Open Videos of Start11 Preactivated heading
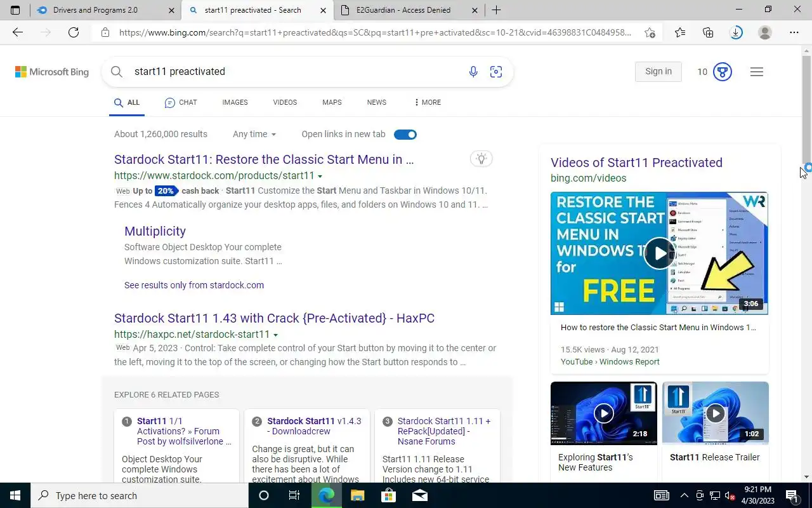 636,163
